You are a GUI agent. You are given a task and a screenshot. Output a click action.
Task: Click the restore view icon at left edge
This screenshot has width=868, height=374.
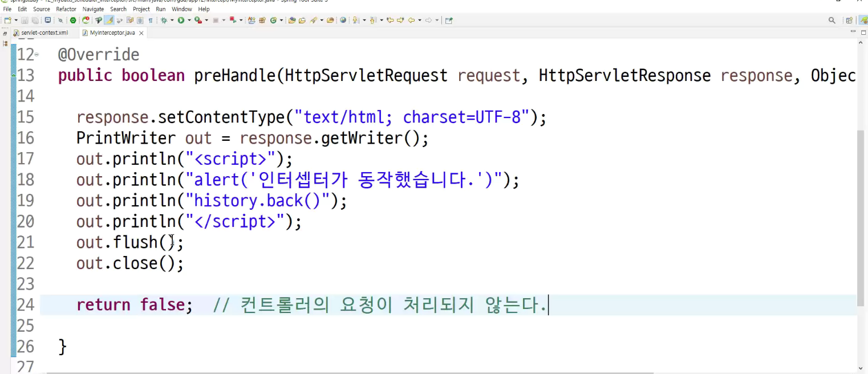point(5,34)
